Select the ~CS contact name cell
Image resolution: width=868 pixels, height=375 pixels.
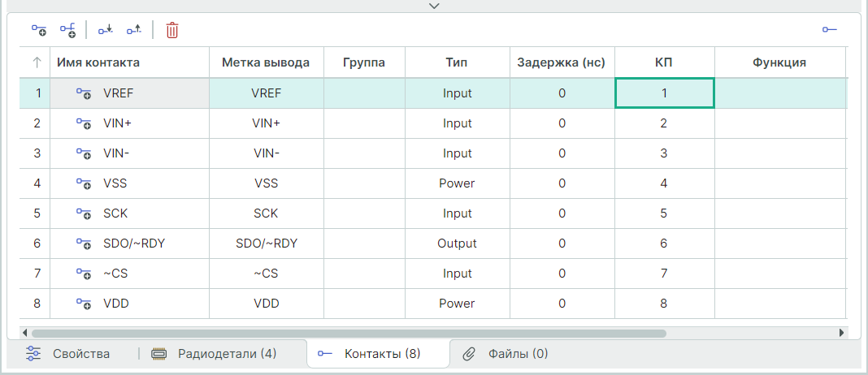pos(115,274)
